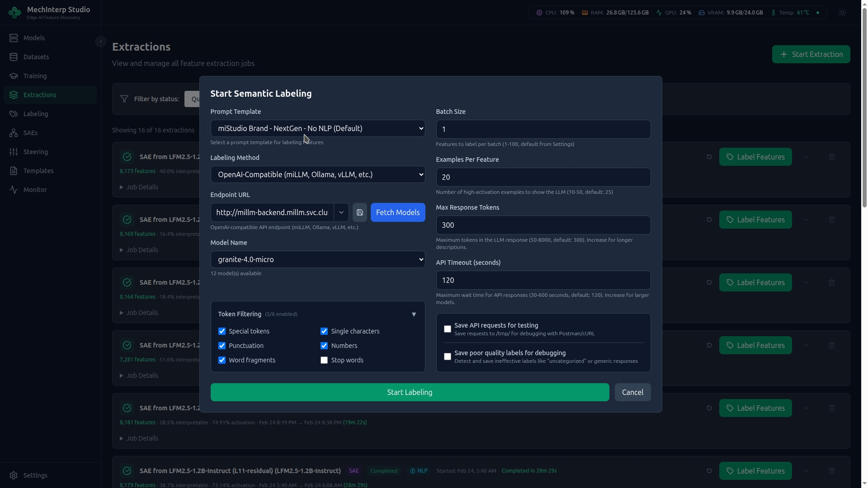Click the temperature thermometer icon
This screenshot has width=868, height=488.
click(774, 13)
